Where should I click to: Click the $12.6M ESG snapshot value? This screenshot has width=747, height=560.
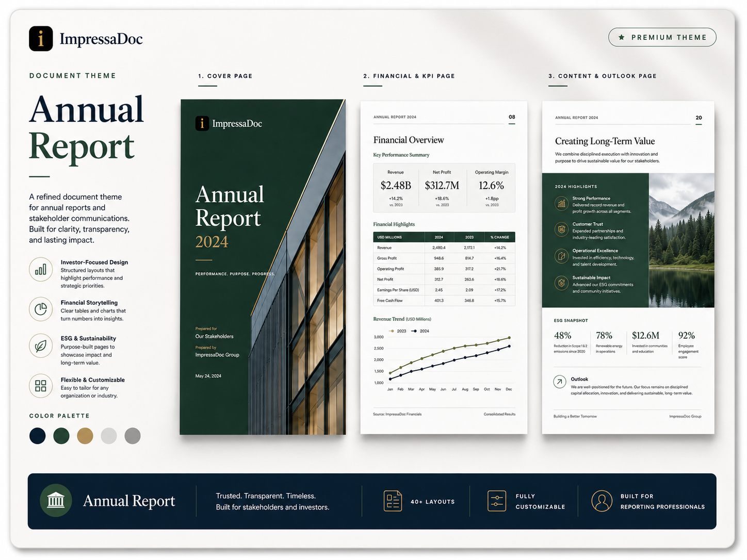click(646, 336)
